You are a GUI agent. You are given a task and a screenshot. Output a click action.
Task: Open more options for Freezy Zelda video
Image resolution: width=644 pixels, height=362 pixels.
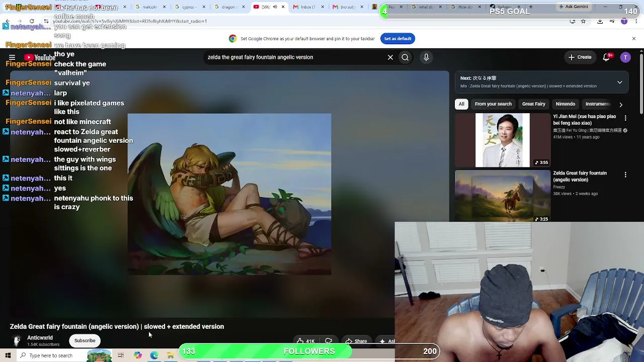pos(625,174)
